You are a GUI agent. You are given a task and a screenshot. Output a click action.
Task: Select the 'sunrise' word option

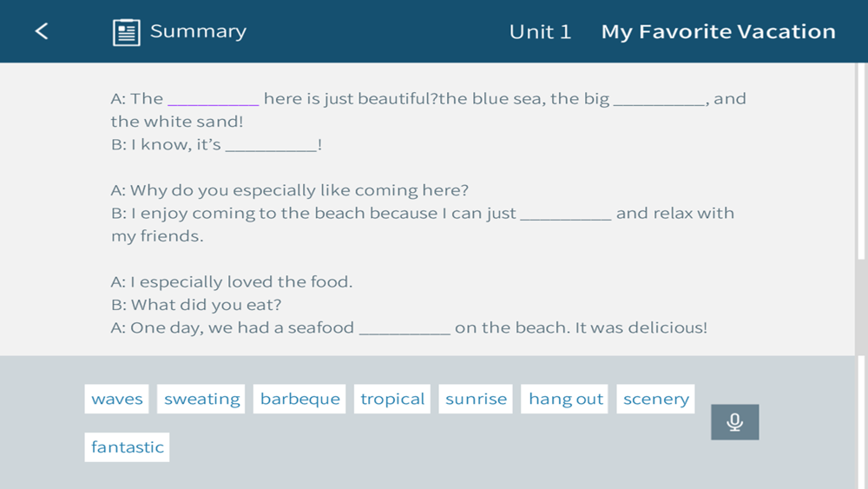click(x=476, y=399)
